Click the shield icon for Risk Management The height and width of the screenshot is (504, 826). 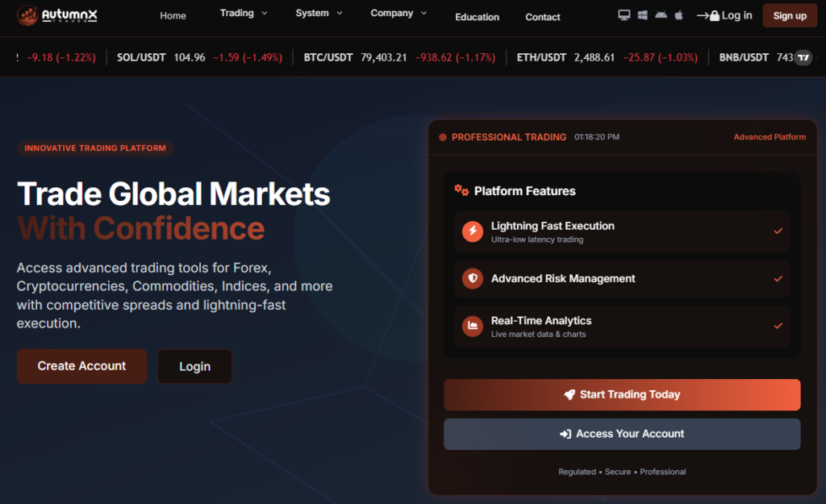click(473, 278)
